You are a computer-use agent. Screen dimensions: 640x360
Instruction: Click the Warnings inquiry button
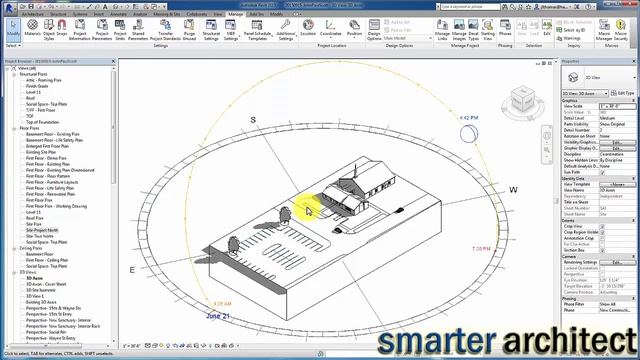click(569, 38)
